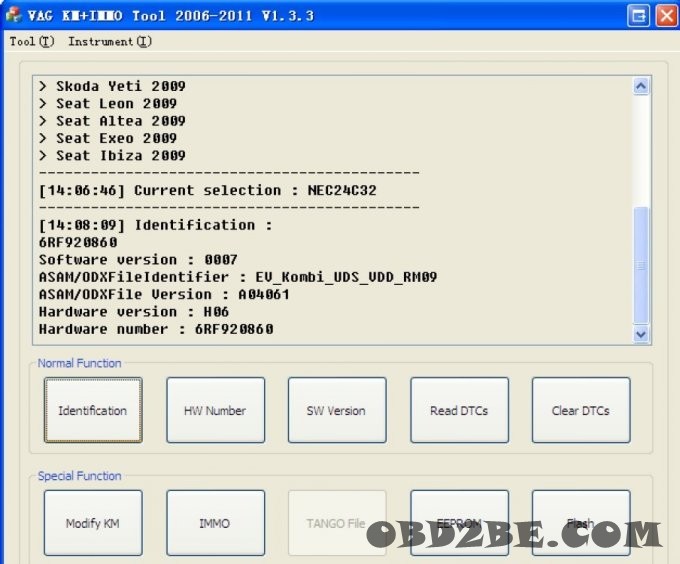Click the Software version 0007 line
Screen dimensions: 680x564
pos(138,260)
